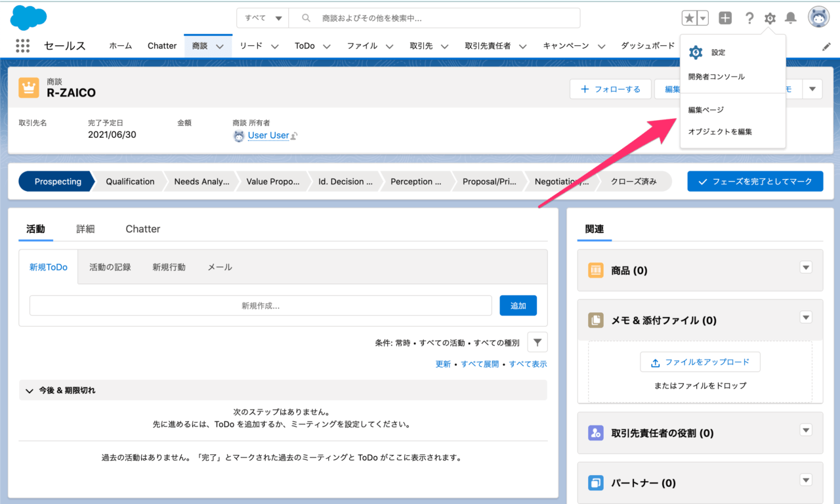Click the 追加 button
Screen dimensions: 840x504
(x=518, y=306)
